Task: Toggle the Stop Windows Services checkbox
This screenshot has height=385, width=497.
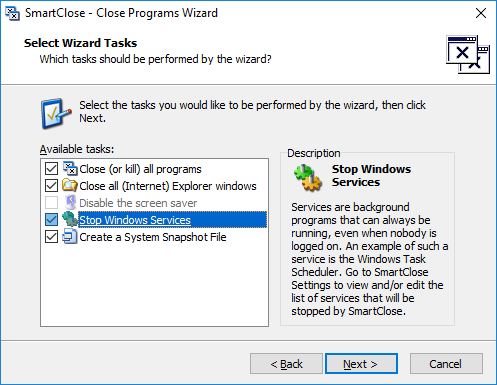Action: tap(51, 219)
